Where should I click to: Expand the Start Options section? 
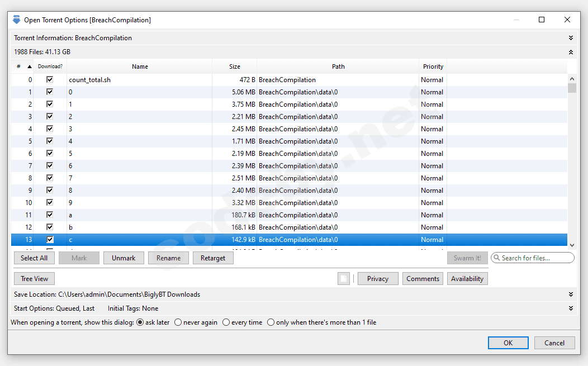point(571,308)
